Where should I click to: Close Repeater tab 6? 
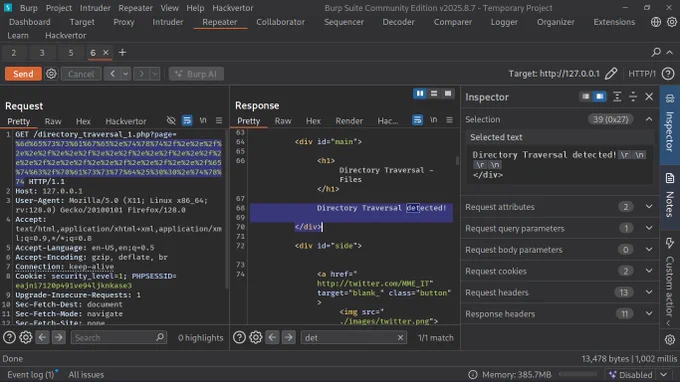click(x=105, y=52)
